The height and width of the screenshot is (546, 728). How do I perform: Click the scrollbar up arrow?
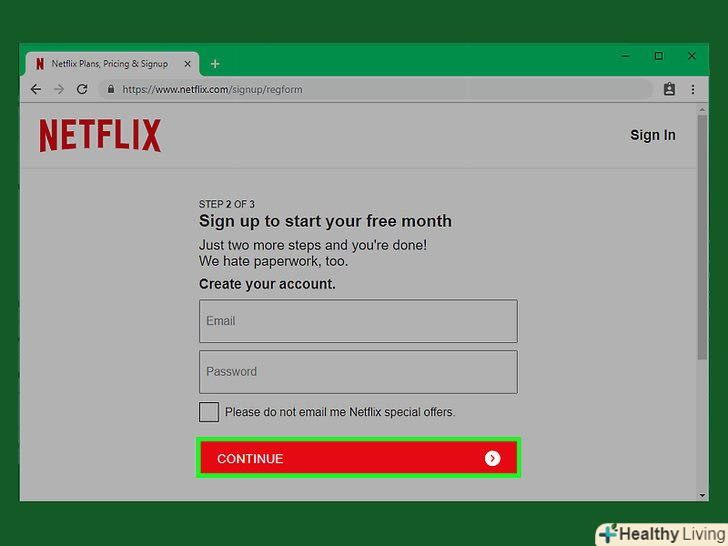tap(702, 110)
